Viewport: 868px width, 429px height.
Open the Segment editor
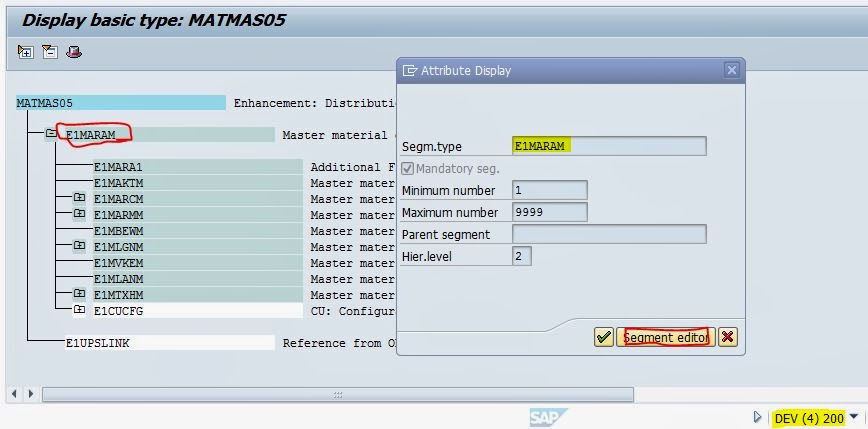tap(666, 337)
